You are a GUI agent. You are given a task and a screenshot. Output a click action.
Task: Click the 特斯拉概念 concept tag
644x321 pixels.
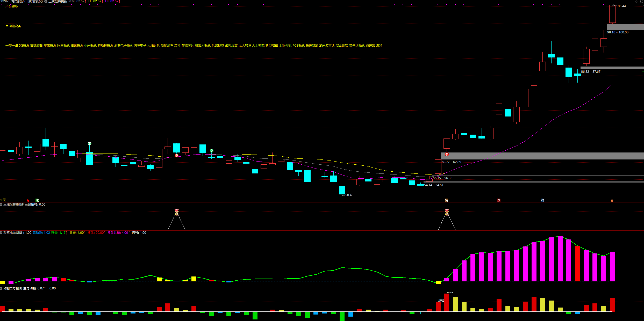(x=105, y=46)
